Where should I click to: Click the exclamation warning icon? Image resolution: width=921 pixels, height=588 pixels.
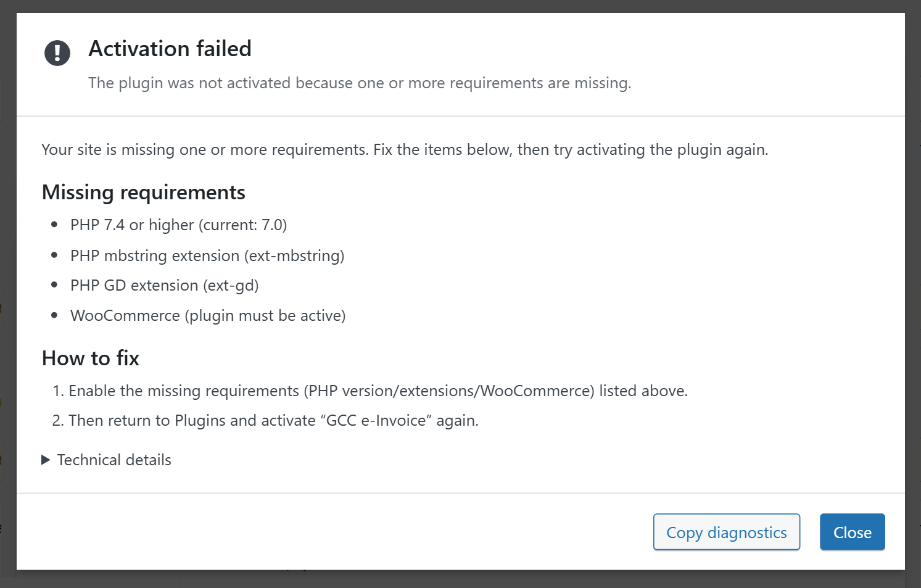click(x=57, y=52)
